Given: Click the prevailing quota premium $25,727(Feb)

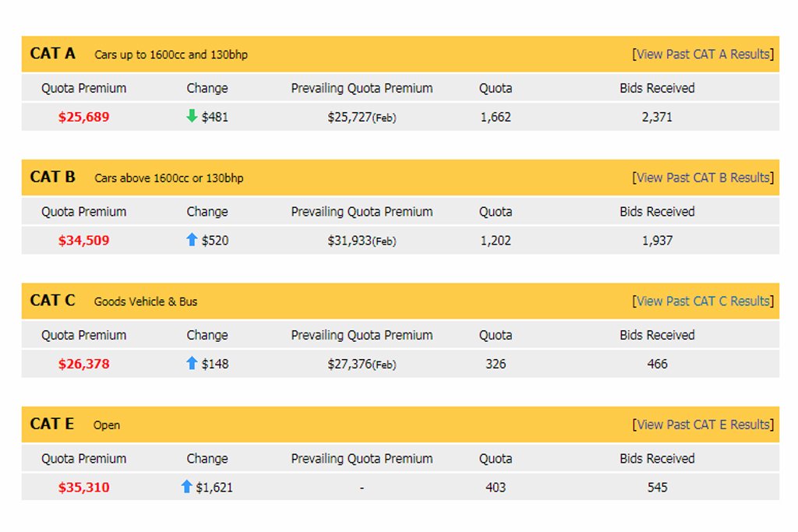Looking at the screenshot, I should click(x=362, y=118).
